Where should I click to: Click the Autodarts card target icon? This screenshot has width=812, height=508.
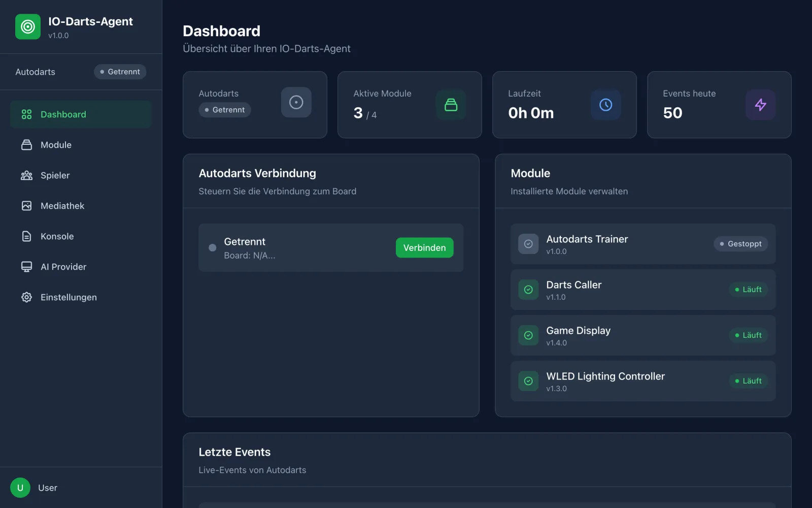tap(296, 102)
